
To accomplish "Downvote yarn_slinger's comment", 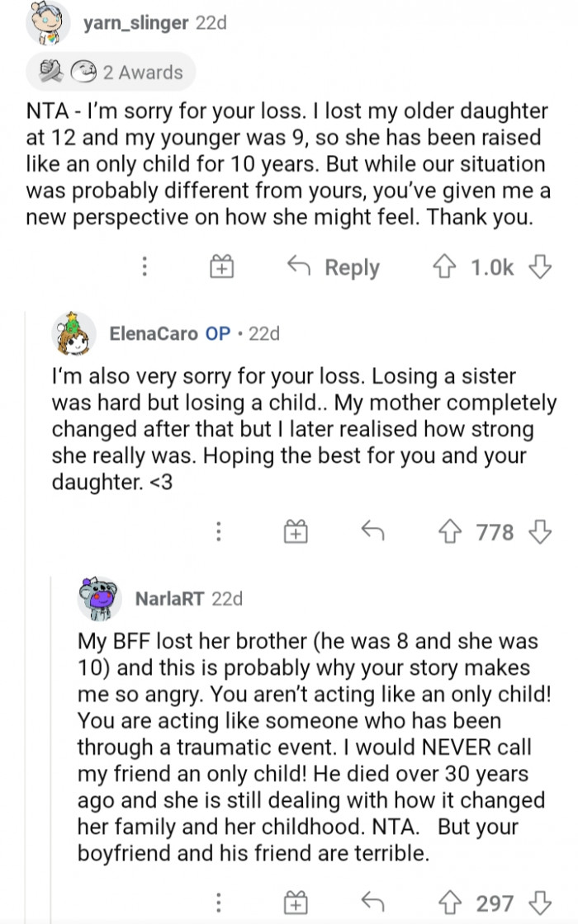I will 539,266.
